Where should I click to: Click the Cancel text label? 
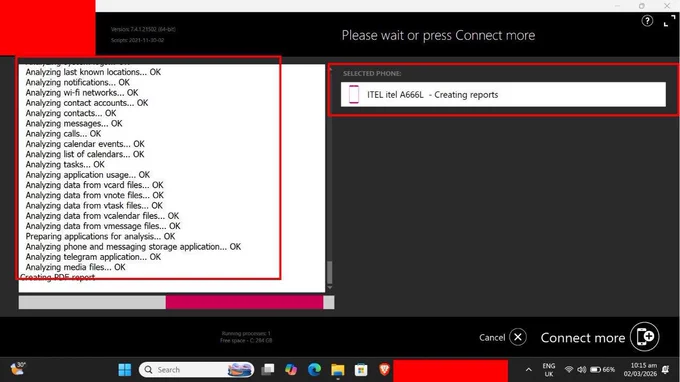click(x=492, y=337)
